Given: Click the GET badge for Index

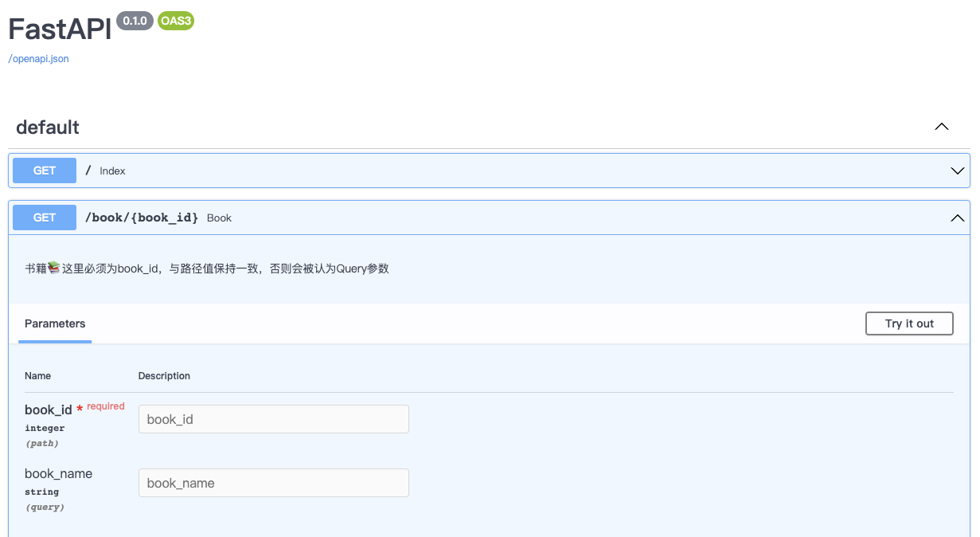Looking at the screenshot, I should pos(45,171).
